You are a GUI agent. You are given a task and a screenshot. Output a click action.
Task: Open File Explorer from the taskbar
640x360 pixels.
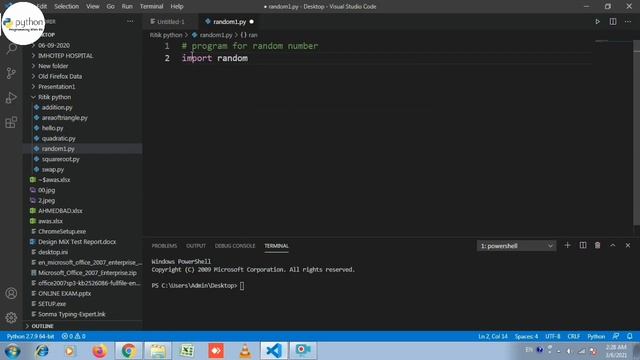click(158, 351)
